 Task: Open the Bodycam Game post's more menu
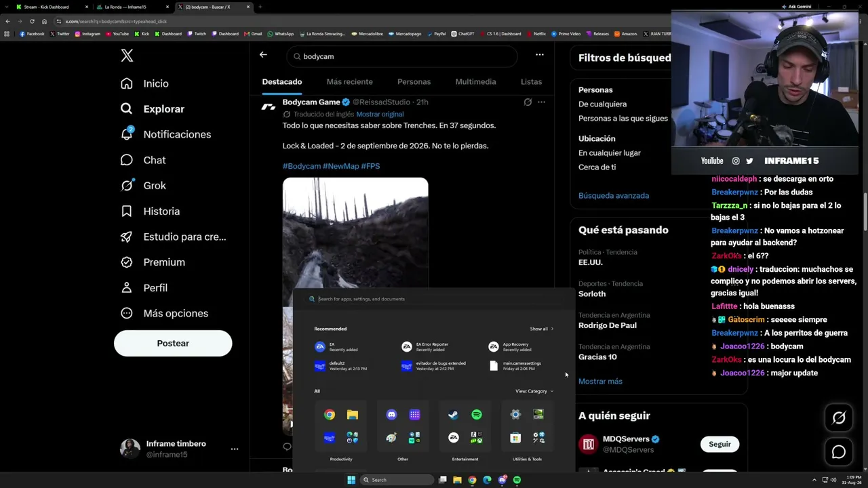point(541,102)
